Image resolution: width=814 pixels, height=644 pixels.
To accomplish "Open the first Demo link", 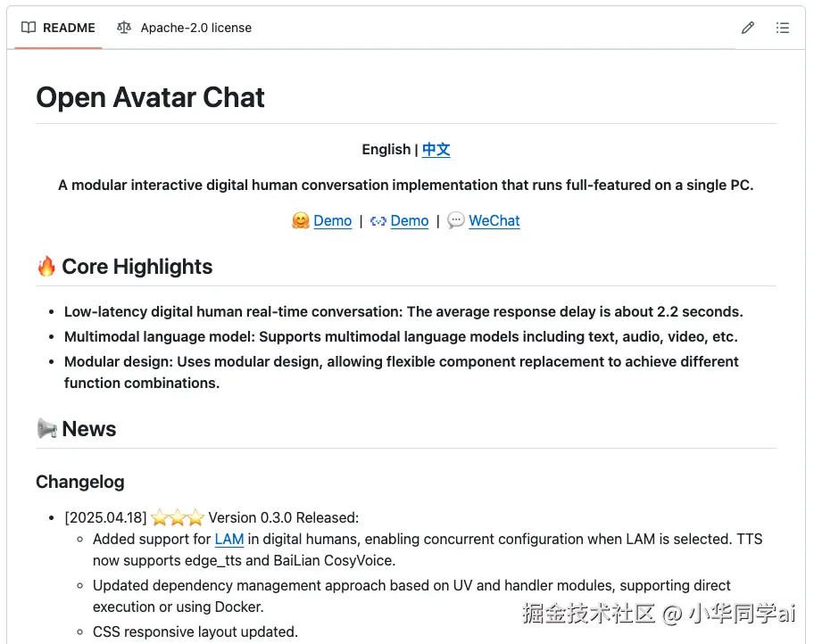I will coord(333,220).
